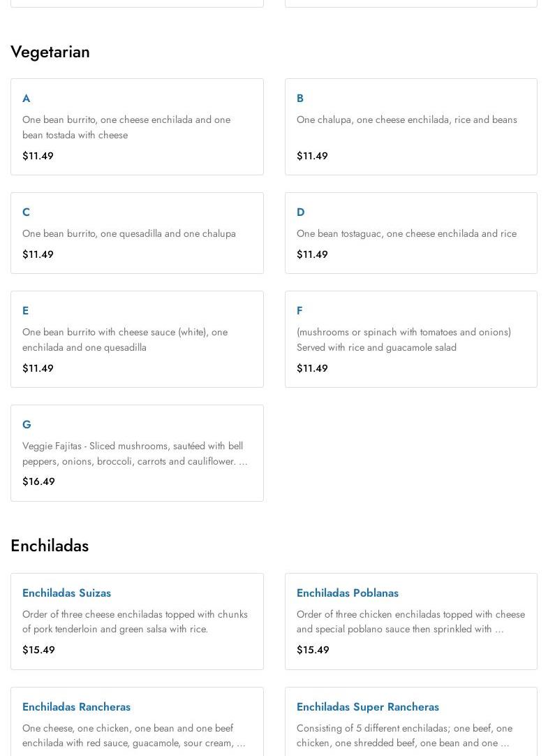Open Enchiladas Suizas menu item
548x756 pixels.
click(66, 593)
